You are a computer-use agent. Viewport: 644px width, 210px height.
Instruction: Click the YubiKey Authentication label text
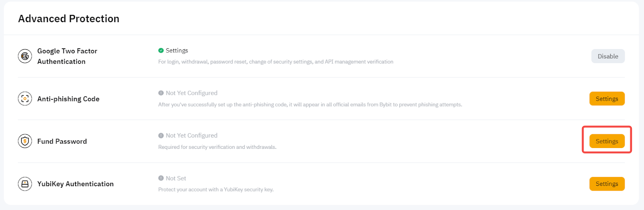(76, 184)
